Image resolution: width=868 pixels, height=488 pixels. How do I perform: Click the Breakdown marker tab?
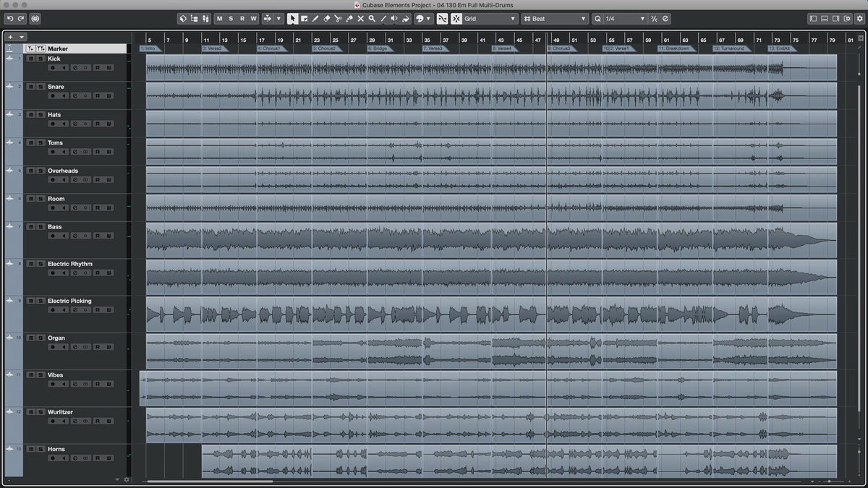click(674, 48)
